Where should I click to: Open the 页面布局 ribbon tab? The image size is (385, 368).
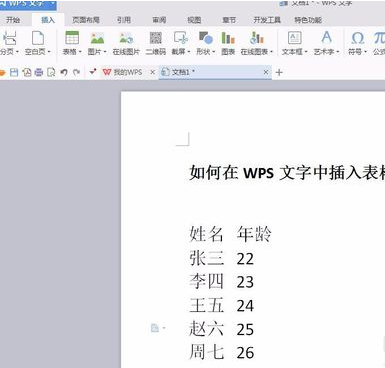tap(86, 20)
